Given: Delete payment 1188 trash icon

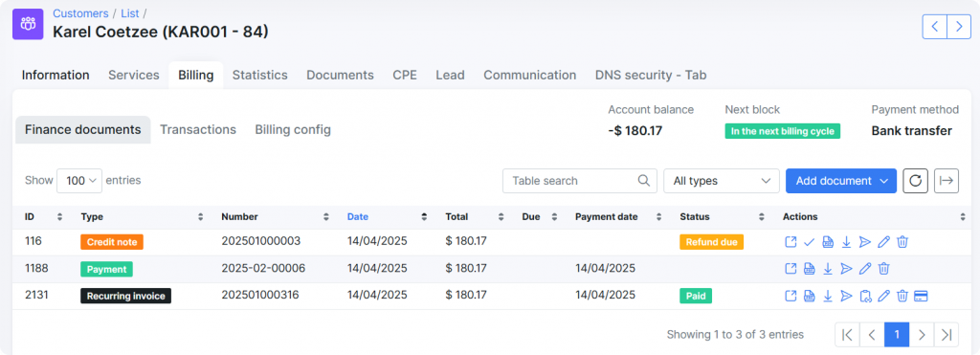Looking at the screenshot, I should click(x=883, y=269).
